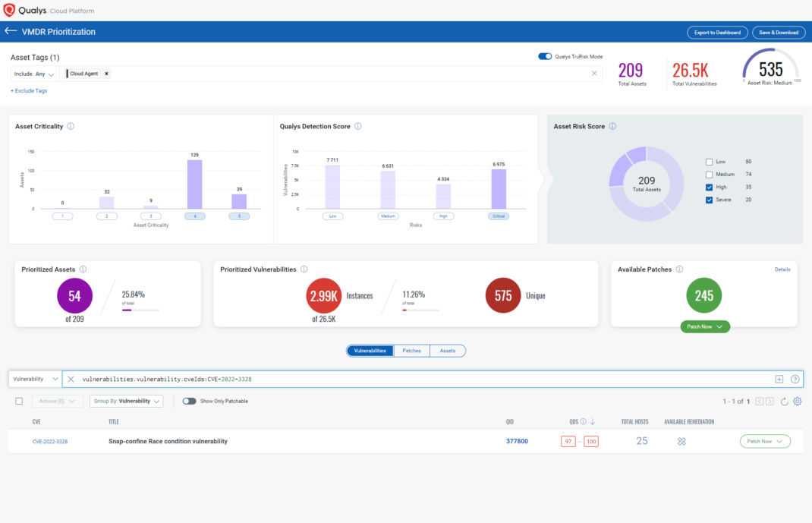
Task: Click the add query plus icon in search bar
Action: click(779, 379)
